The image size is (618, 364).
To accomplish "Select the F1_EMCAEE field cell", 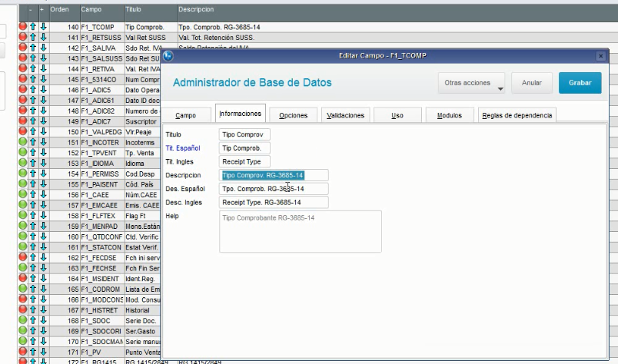I will [102, 205].
